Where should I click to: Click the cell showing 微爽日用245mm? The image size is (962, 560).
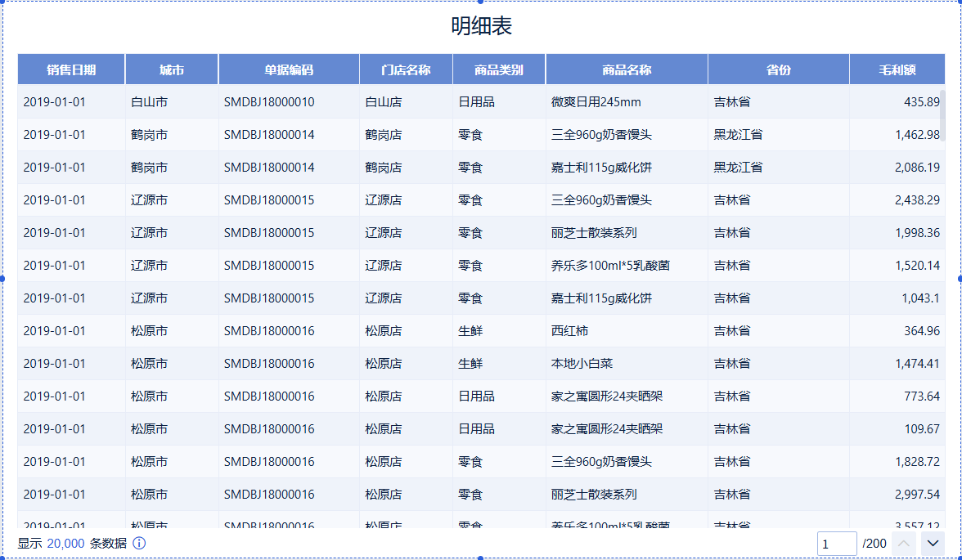(592, 101)
